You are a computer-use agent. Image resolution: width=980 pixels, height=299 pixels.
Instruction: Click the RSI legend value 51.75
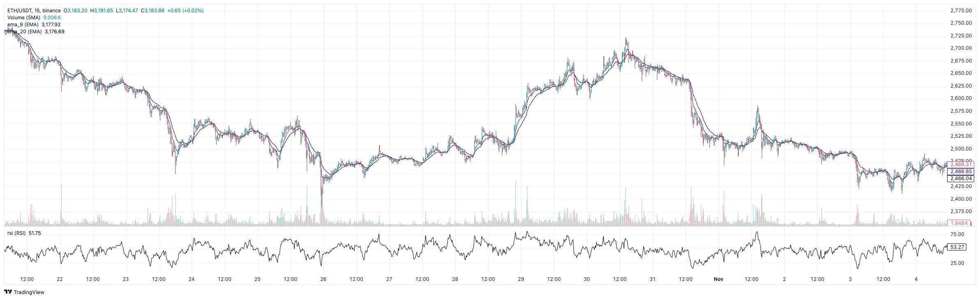click(35, 233)
